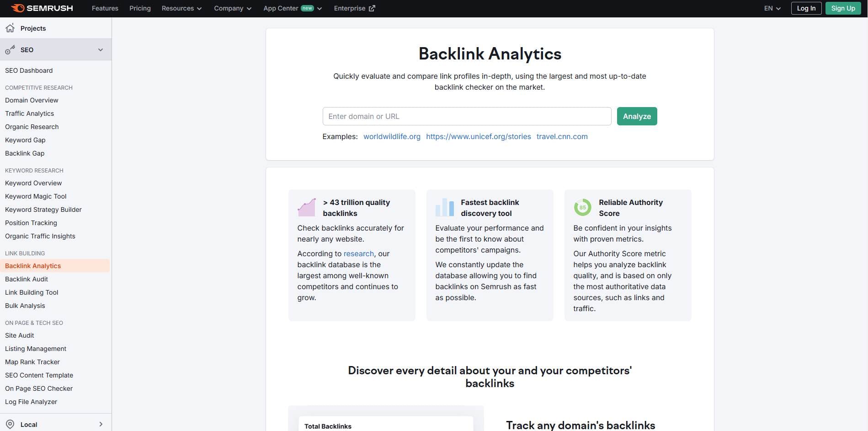
Task: Click the Enterprise external link icon
Action: (372, 8)
